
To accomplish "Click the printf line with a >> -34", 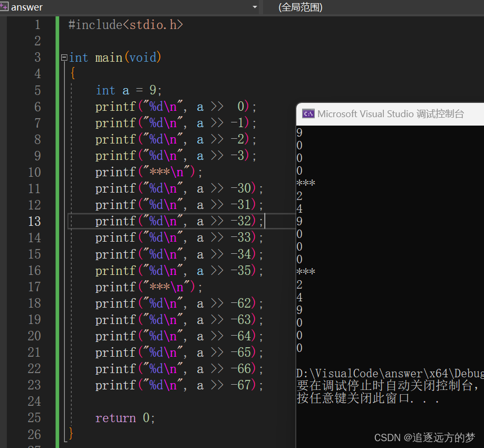I will pyautogui.click(x=179, y=254).
